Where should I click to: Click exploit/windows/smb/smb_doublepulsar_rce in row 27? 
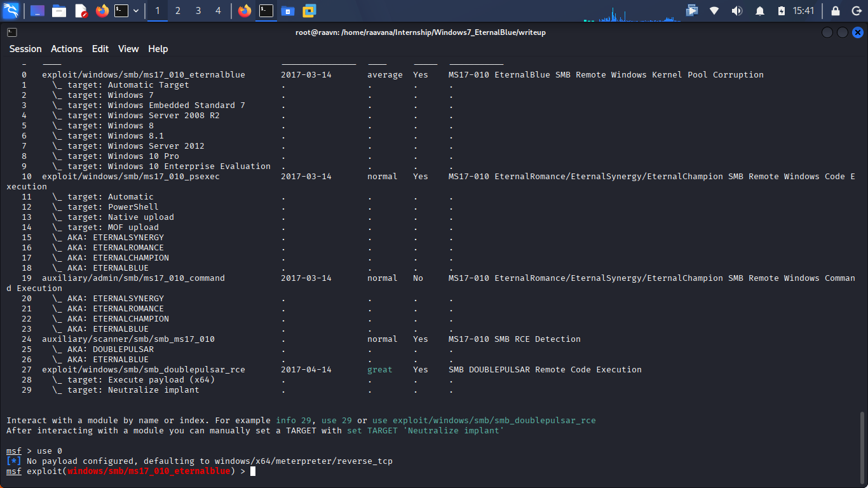pos(144,370)
